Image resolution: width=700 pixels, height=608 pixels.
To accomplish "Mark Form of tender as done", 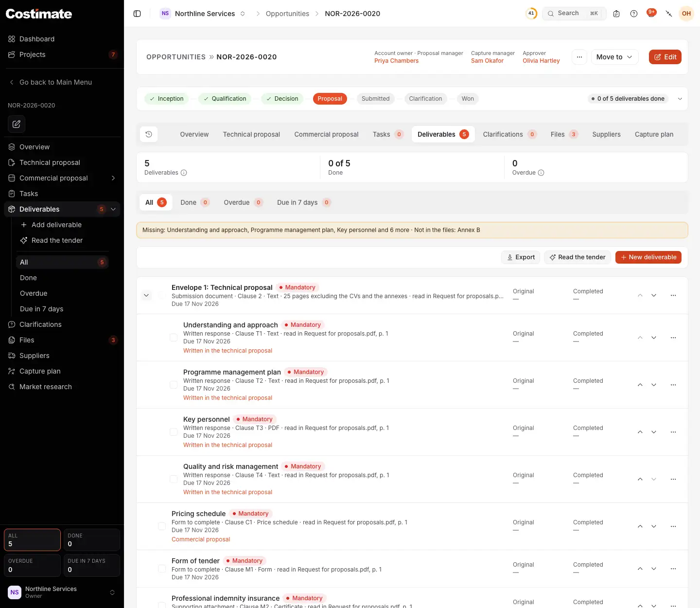I will coord(162,569).
